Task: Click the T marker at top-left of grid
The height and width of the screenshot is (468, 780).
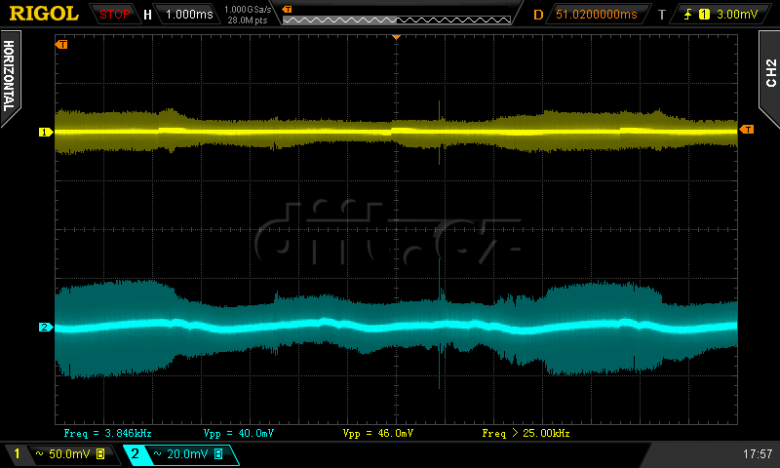Action: click(62, 44)
